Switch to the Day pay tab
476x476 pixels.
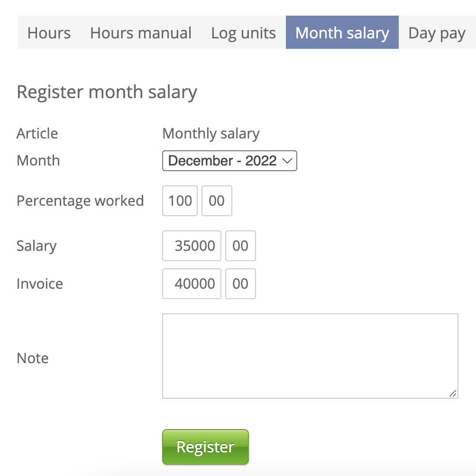437,33
